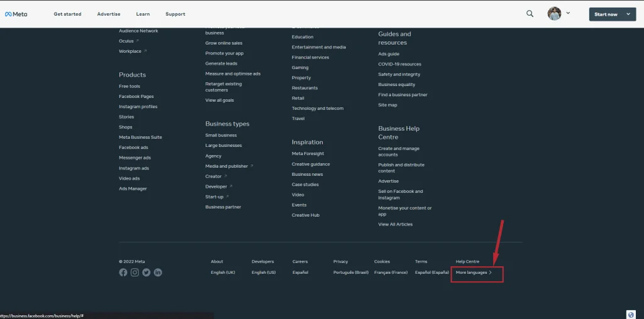The image size is (644, 319).
Task: Open Creative Hub link
Action: (306, 215)
